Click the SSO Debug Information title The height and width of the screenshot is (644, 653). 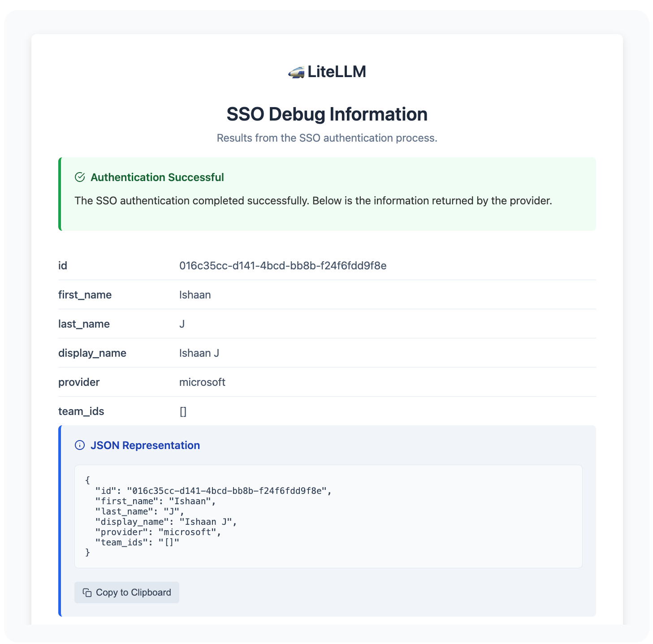click(x=326, y=114)
